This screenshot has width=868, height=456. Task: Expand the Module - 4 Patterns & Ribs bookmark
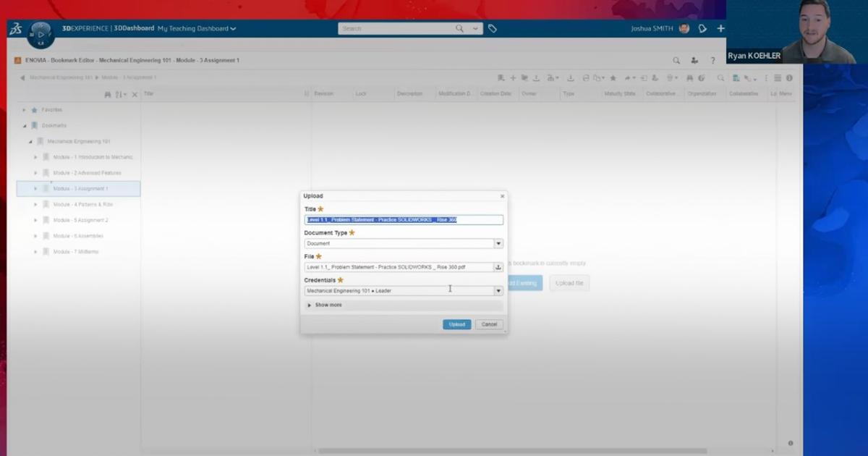(x=35, y=204)
